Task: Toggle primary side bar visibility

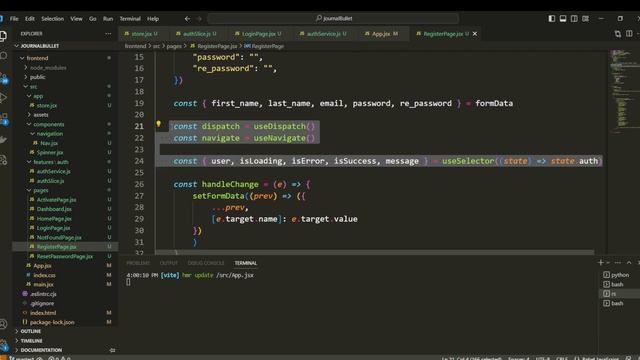Action: point(551,18)
